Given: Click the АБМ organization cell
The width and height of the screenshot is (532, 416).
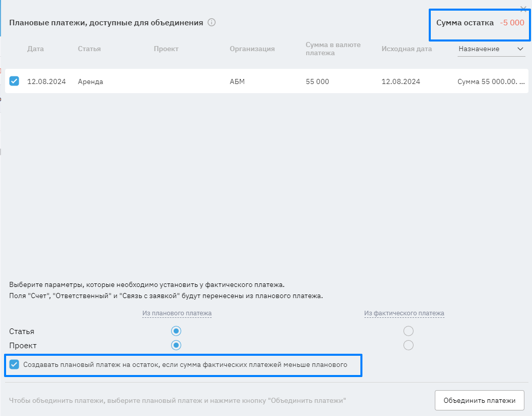Looking at the screenshot, I should (237, 81).
